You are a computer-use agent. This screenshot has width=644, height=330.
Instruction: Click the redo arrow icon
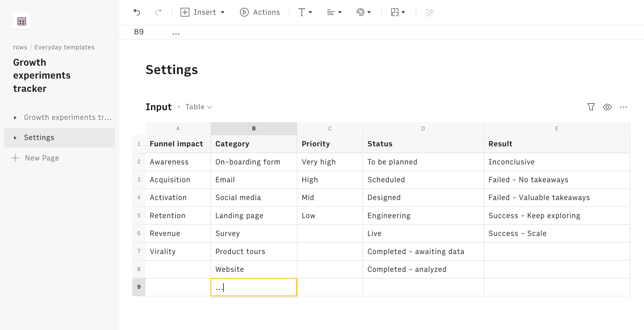[158, 12]
